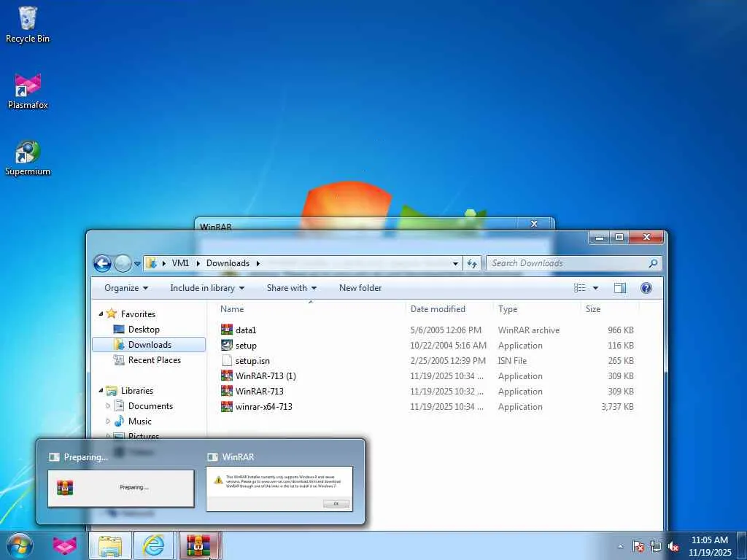The height and width of the screenshot is (560, 747).
Task: Toggle the preview pane icon
Action: point(620,287)
